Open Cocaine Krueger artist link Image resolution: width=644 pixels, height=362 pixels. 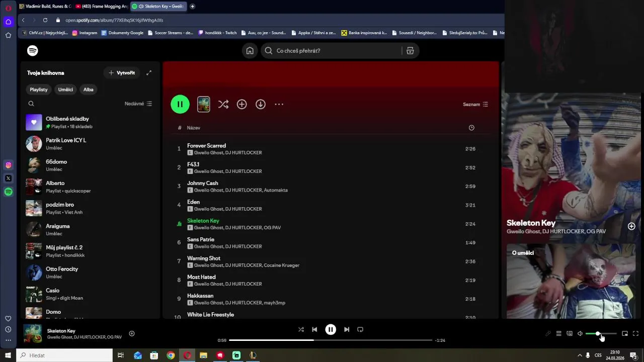pyautogui.click(x=281, y=265)
